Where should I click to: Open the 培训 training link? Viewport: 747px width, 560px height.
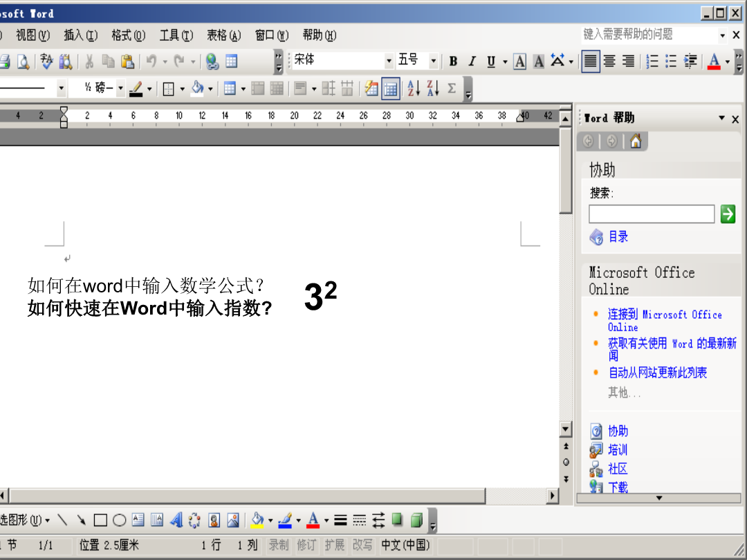[x=618, y=450]
